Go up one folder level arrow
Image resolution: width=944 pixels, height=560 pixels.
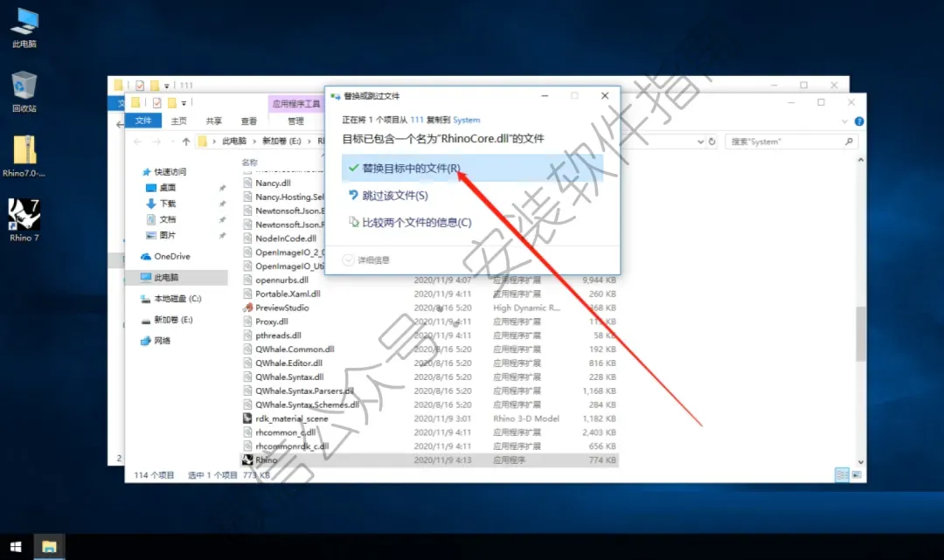186,142
